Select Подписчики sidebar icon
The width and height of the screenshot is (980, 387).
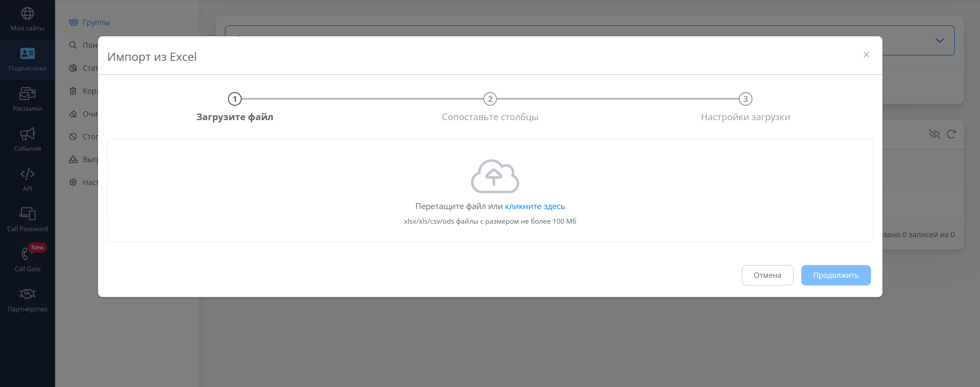(x=27, y=54)
